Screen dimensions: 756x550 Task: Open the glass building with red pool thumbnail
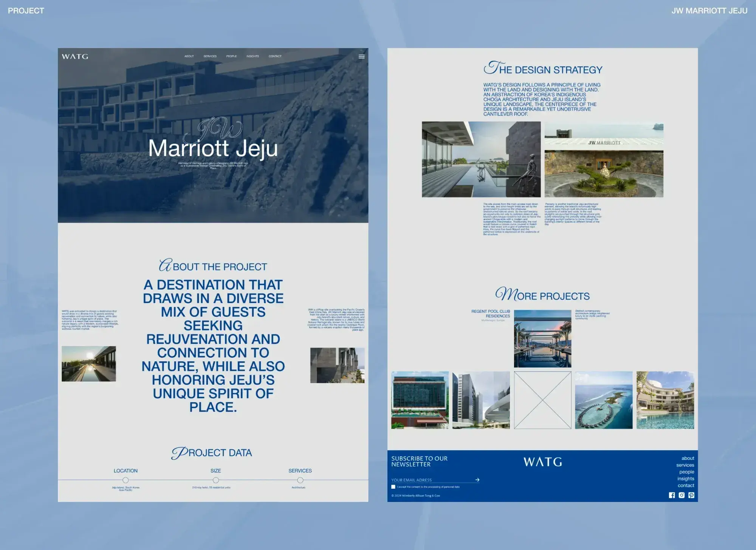coord(420,400)
